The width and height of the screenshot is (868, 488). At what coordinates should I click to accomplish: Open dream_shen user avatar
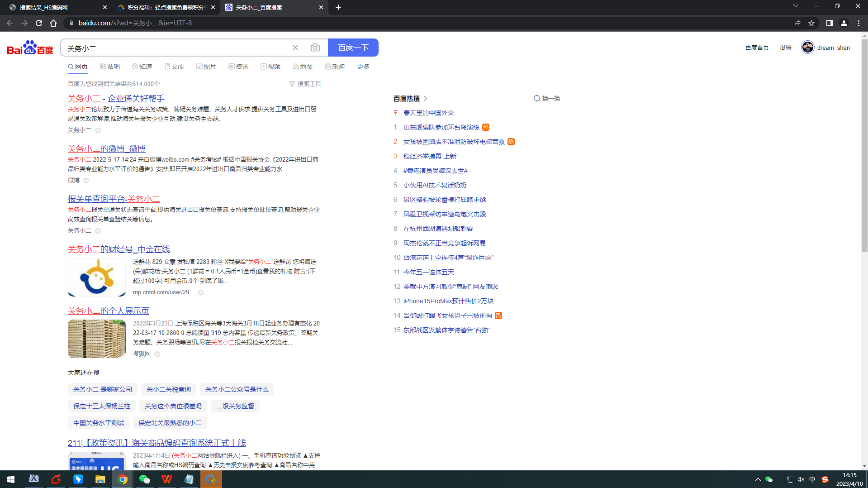808,47
